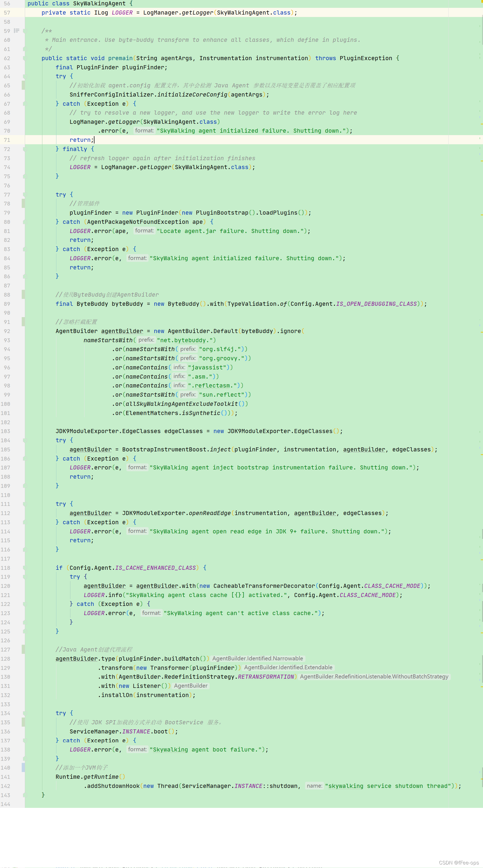Click CacheableTransformerDecorator on line 120
The height and width of the screenshot is (868, 483).
click(264, 586)
